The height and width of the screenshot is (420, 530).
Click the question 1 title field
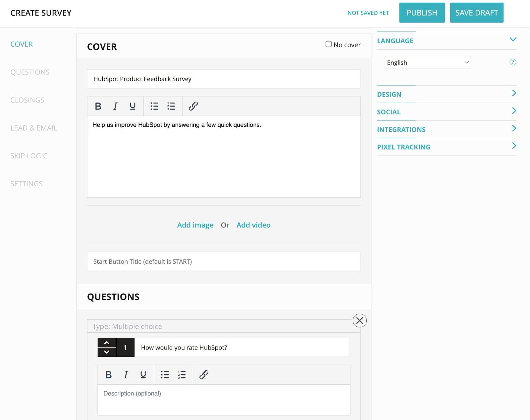point(242,348)
